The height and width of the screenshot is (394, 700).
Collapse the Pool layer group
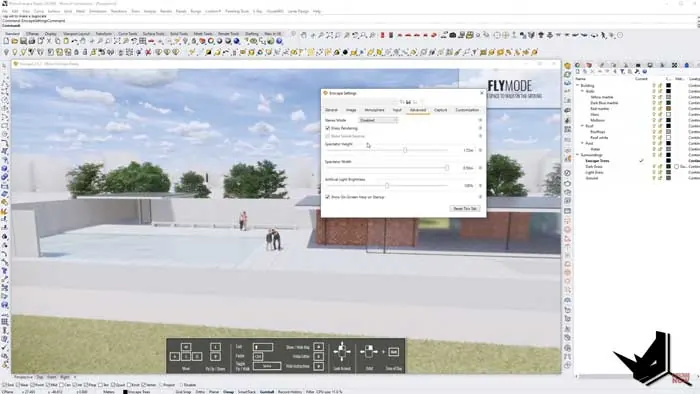point(582,143)
